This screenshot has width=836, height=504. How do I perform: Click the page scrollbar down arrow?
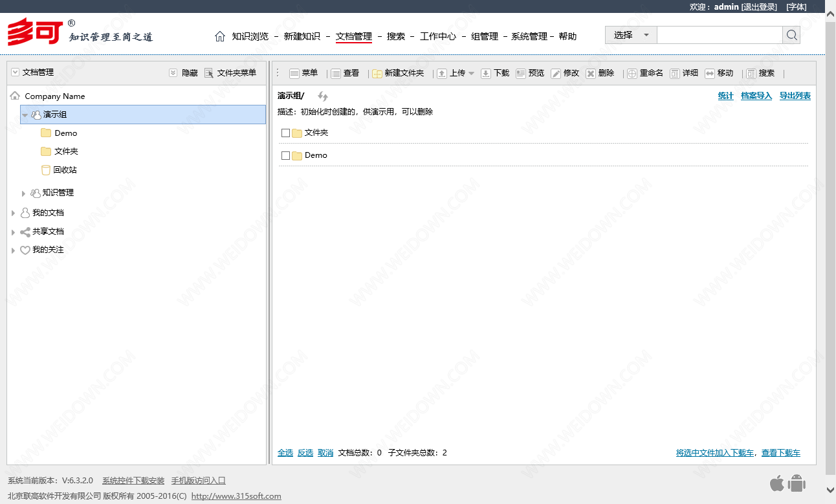click(831, 490)
